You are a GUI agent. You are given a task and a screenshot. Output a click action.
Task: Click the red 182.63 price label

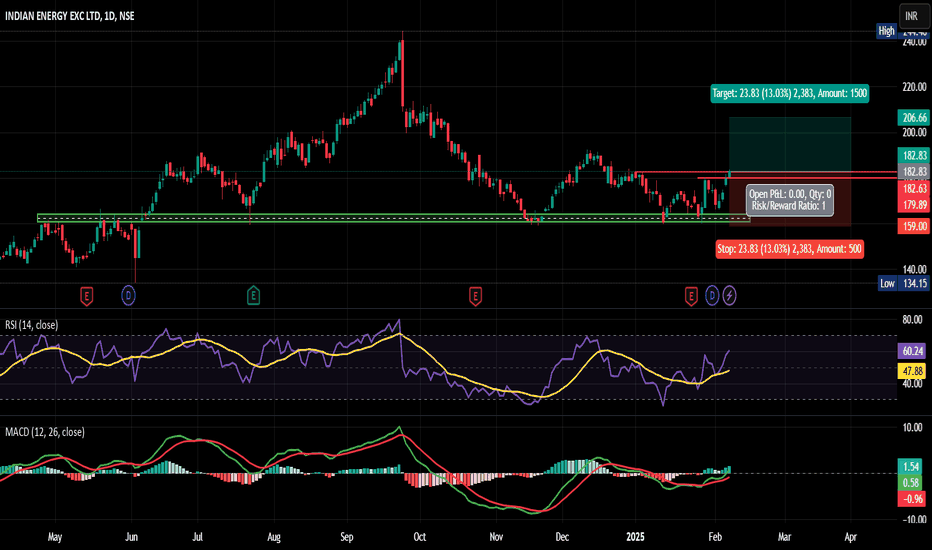[914, 188]
